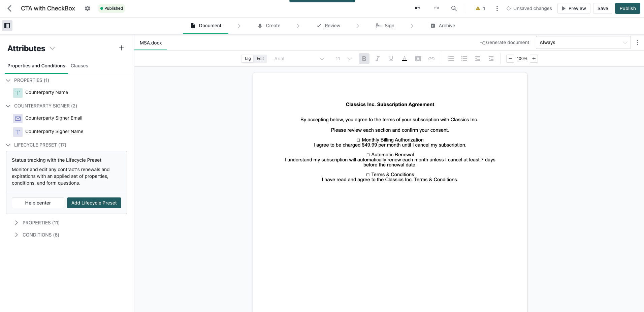644x312 pixels.
Task: Toggle the left sidebar panel icon
Action: 7,26
